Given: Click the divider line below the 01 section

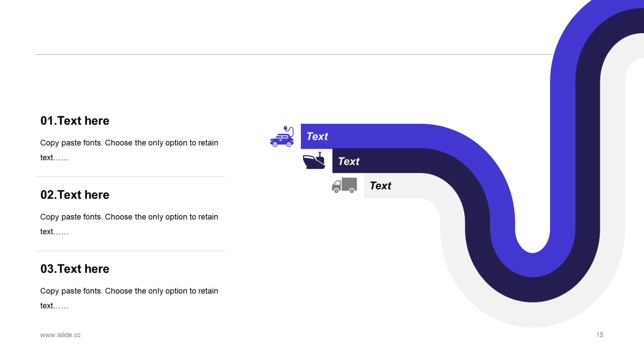Looking at the screenshot, I should (x=130, y=176).
